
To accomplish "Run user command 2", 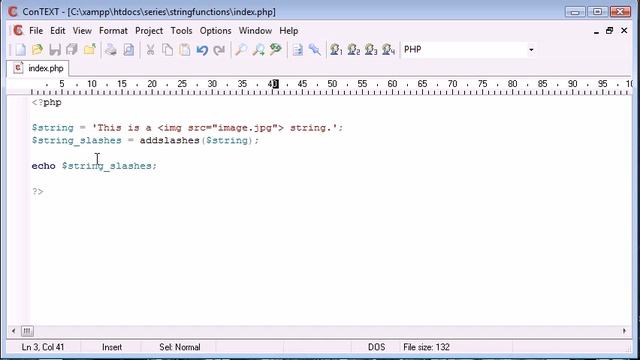I will (354, 50).
